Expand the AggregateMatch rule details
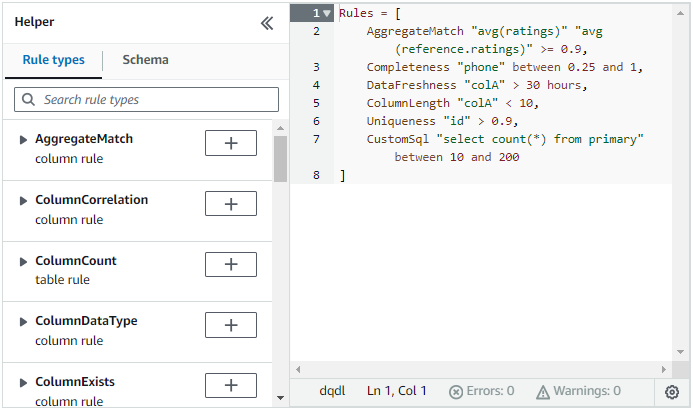Screen dimensions: 693x408 point(24,140)
